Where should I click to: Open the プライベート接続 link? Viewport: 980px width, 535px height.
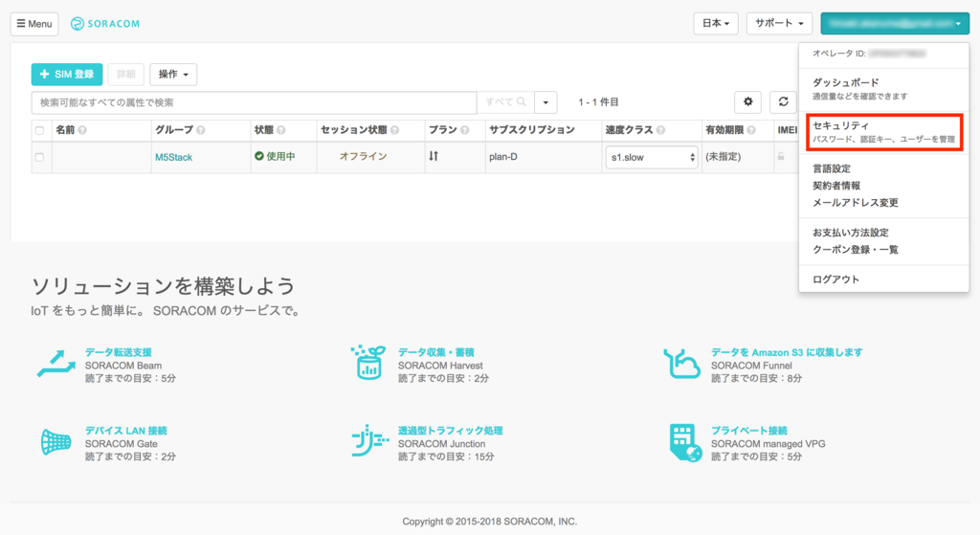click(748, 431)
